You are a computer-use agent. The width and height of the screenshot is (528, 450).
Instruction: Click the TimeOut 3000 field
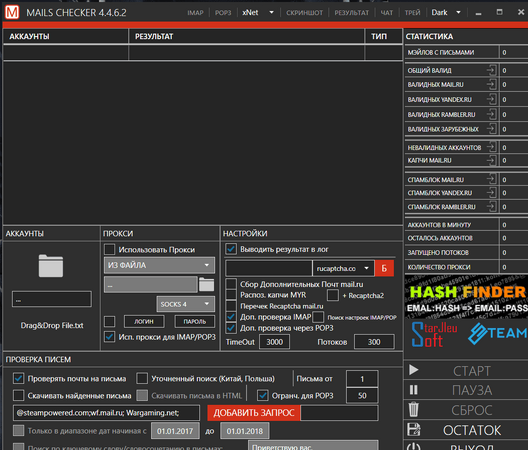pos(274,342)
